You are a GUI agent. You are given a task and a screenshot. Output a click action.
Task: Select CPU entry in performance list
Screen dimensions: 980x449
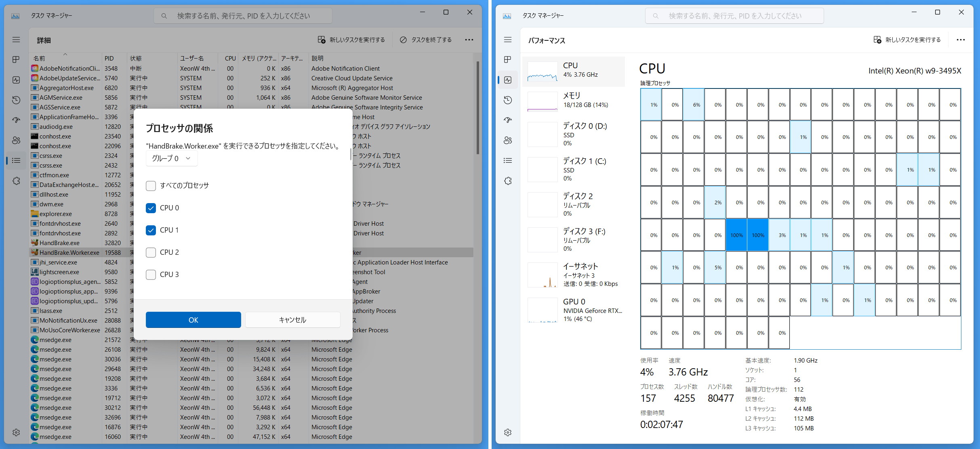[x=574, y=71]
